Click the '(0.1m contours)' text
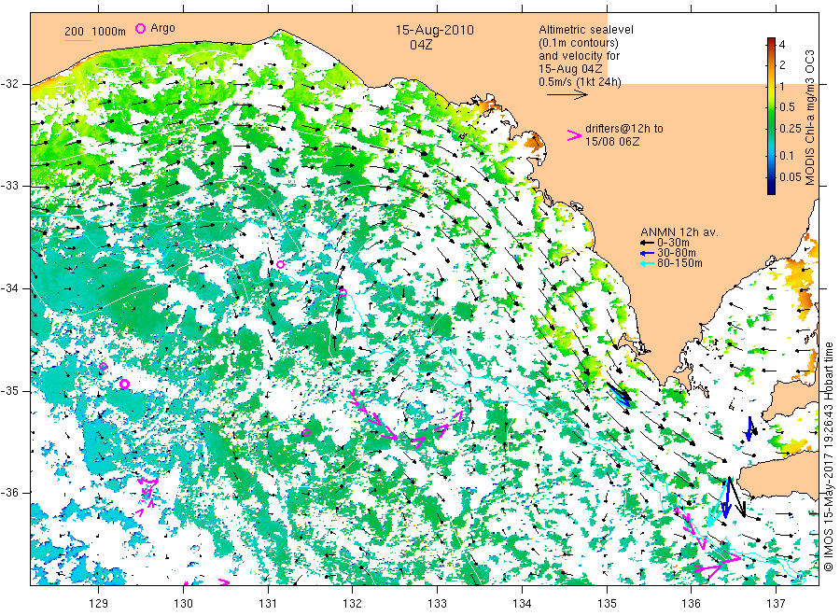Screen dimensions: 840x616 click(x=578, y=43)
